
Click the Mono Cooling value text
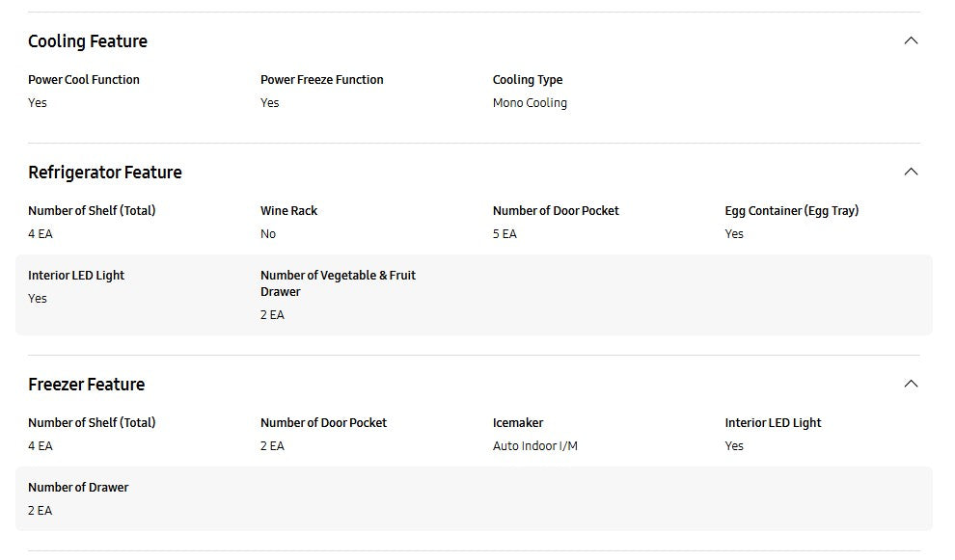click(x=530, y=103)
